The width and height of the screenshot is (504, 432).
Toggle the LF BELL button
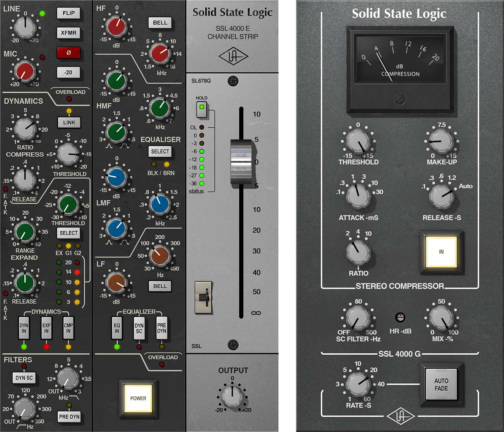pos(160,286)
